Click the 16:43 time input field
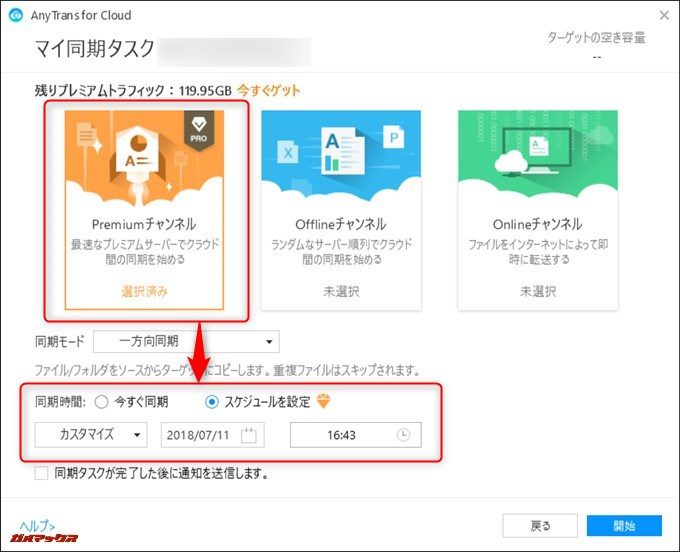Viewport: 680px width, 552px height. [x=342, y=435]
